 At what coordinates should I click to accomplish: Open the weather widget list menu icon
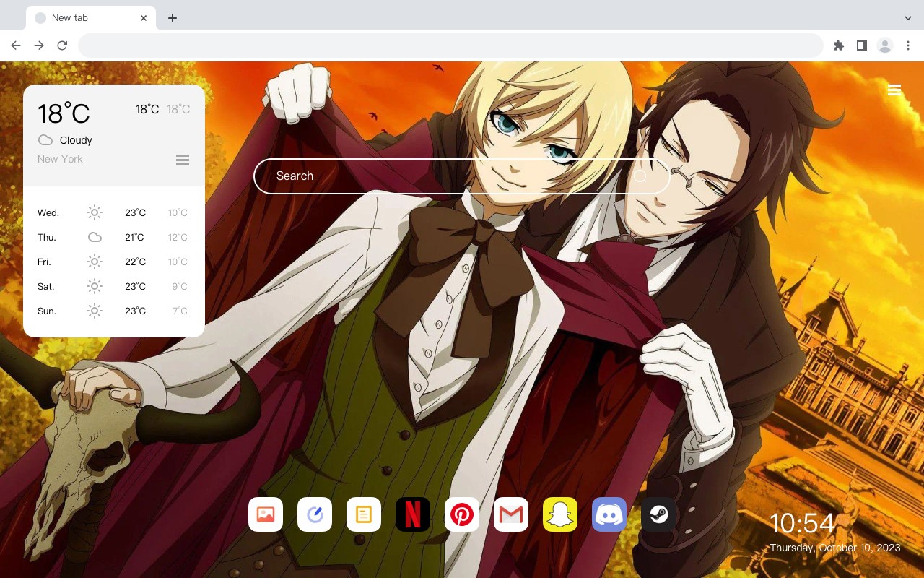click(x=183, y=160)
